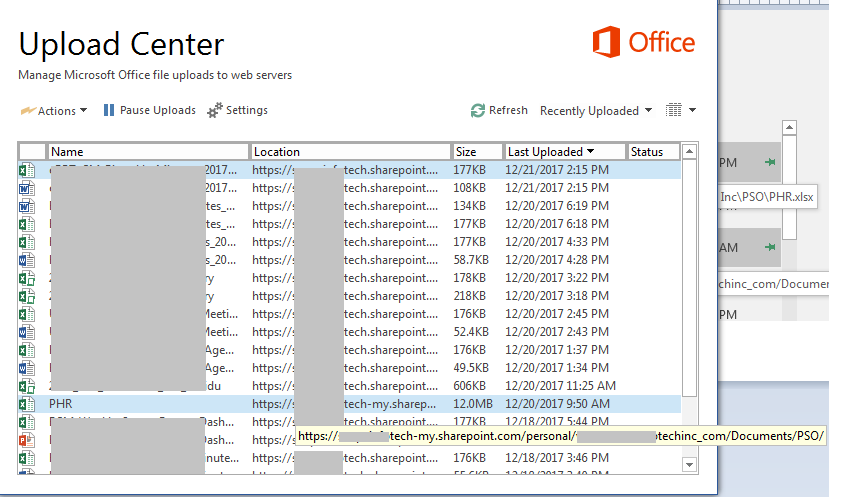The image size is (864, 497).
Task: Click the 12/20/2017 6:19 PM upload date
Action: [x=557, y=206]
